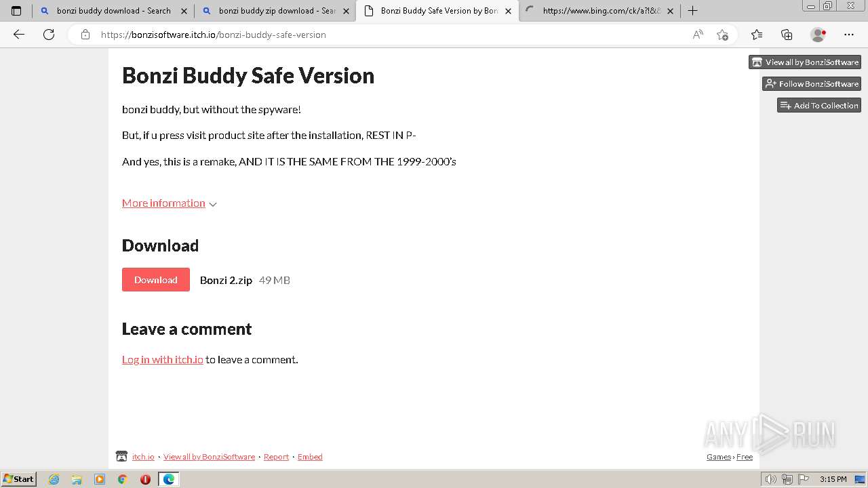This screenshot has width=868, height=488.
Task: Click the footer Embed link
Action: coord(310,457)
